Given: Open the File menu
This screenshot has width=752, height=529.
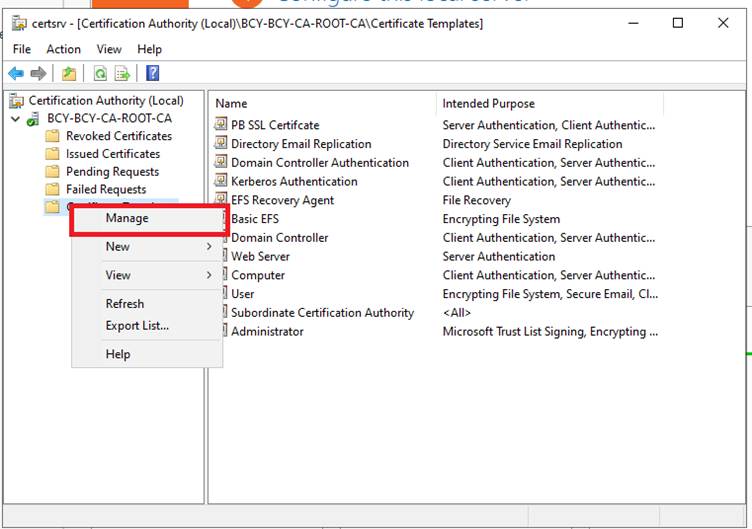Looking at the screenshot, I should pyautogui.click(x=21, y=49).
